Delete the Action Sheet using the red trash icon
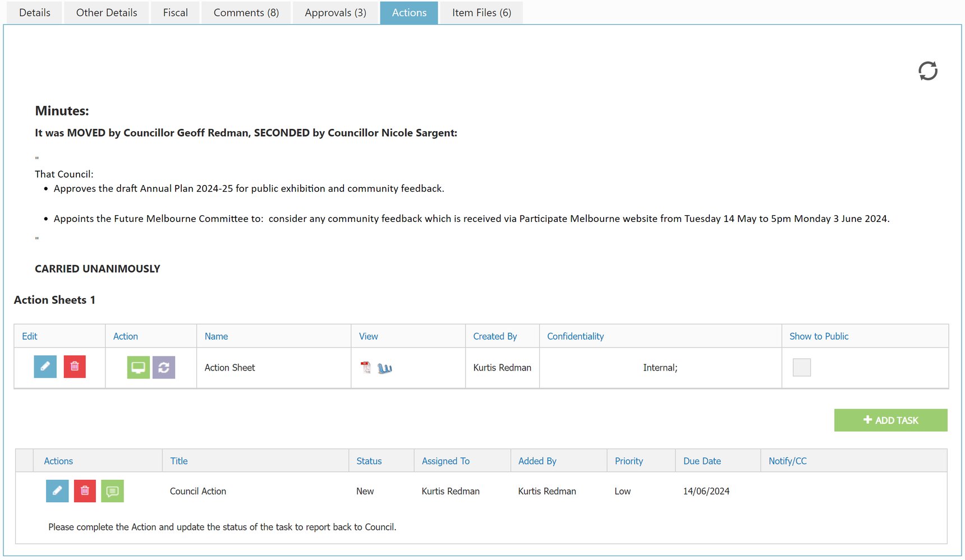 click(x=75, y=367)
